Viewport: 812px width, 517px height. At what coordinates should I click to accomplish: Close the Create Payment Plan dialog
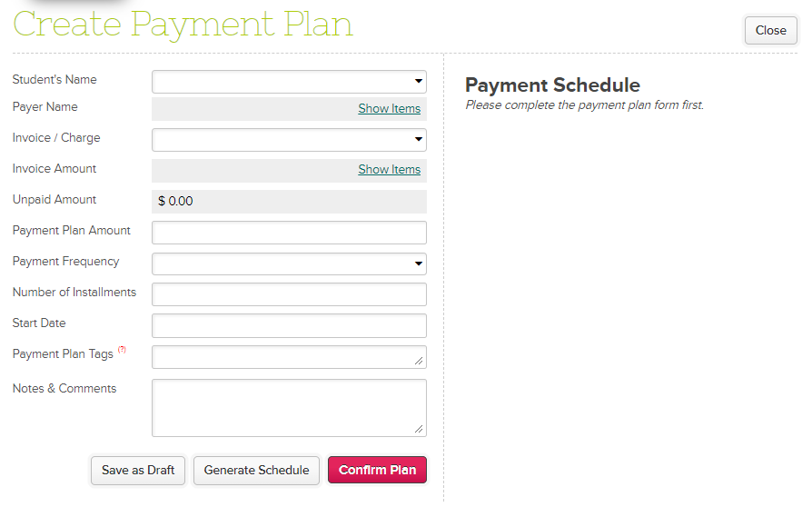pos(770,31)
